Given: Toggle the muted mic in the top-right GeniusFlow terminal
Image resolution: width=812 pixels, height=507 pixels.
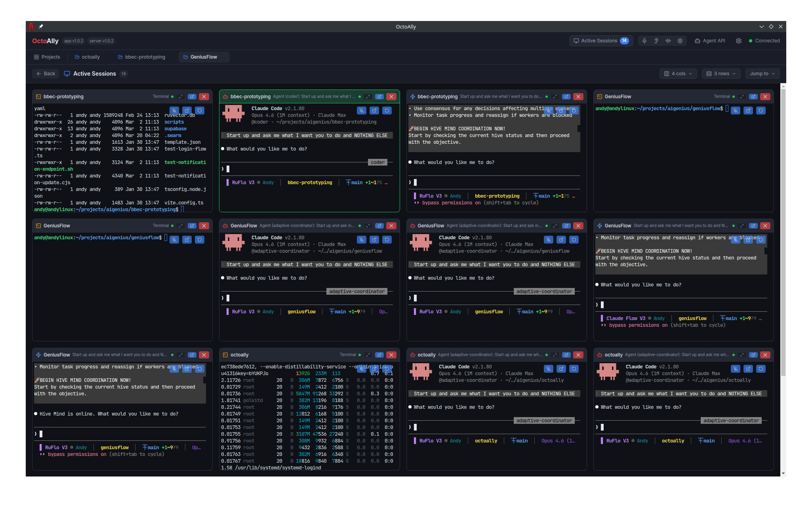Looking at the screenshot, I should pyautogui.click(x=736, y=111).
